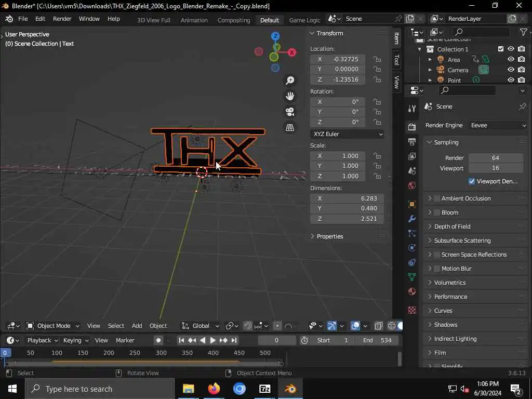Viewport: 532px width, 399px height.
Task: Click timeline End frame field 534
Action: click(378, 340)
